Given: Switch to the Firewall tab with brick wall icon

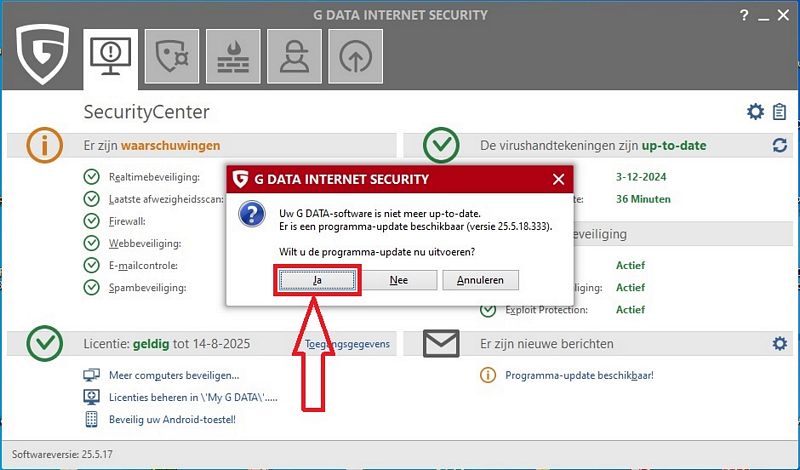Looking at the screenshot, I should click(x=233, y=56).
